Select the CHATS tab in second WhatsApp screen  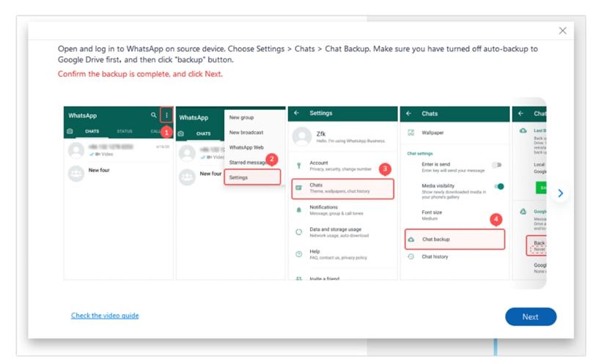coord(204,134)
